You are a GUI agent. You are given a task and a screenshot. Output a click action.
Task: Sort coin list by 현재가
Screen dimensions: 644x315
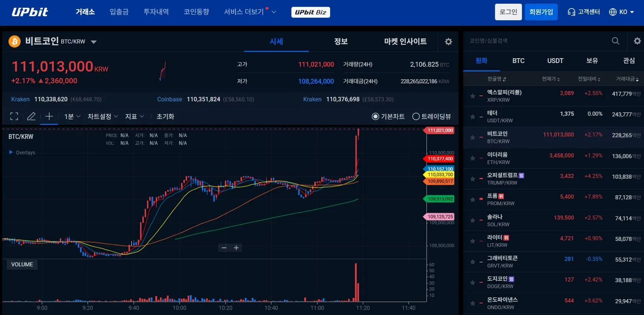pos(551,79)
